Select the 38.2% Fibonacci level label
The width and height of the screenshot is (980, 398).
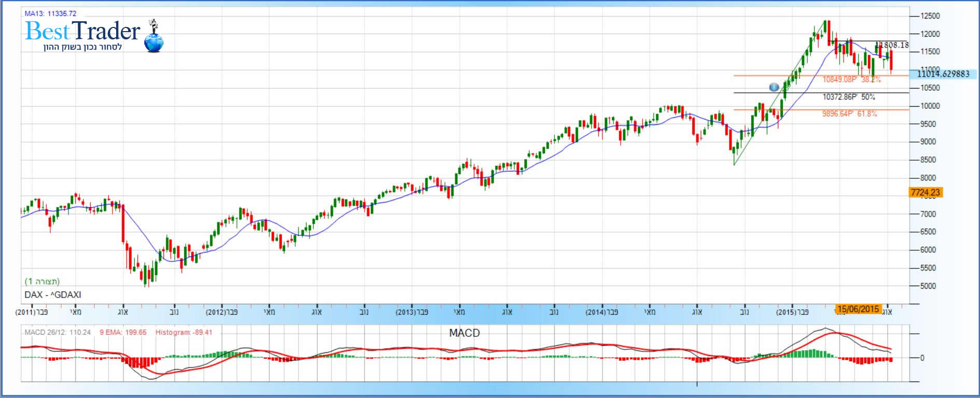[851, 80]
